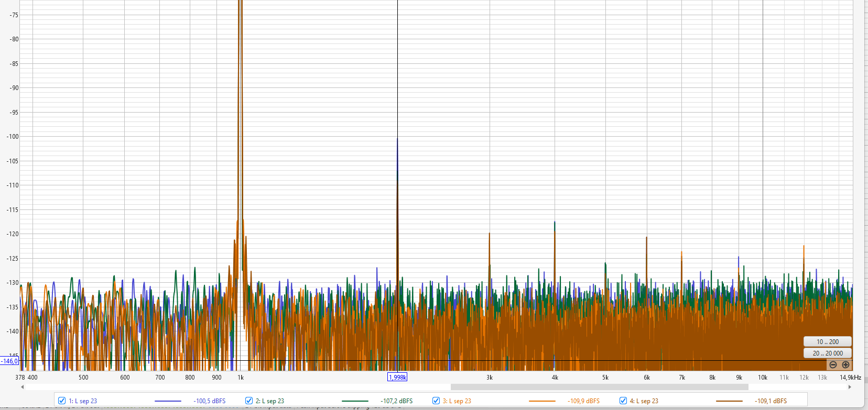
Task: Click the -100 level axis label
Action: click(x=13, y=137)
